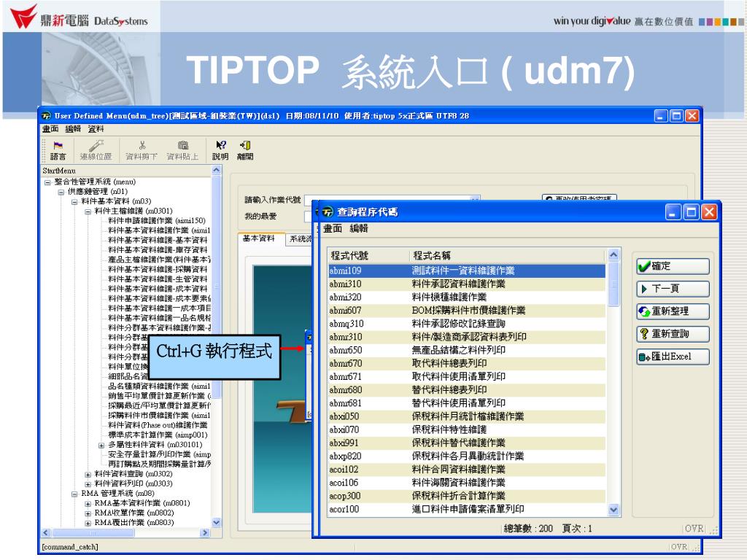Click the 確定 confirm button

point(673,266)
